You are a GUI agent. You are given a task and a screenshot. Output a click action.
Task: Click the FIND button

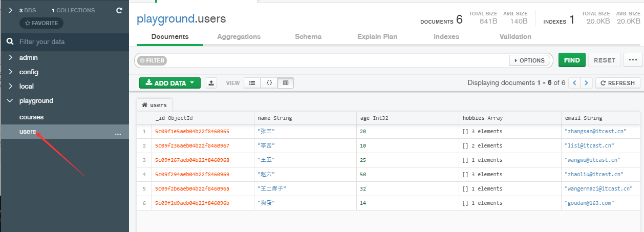coord(572,60)
